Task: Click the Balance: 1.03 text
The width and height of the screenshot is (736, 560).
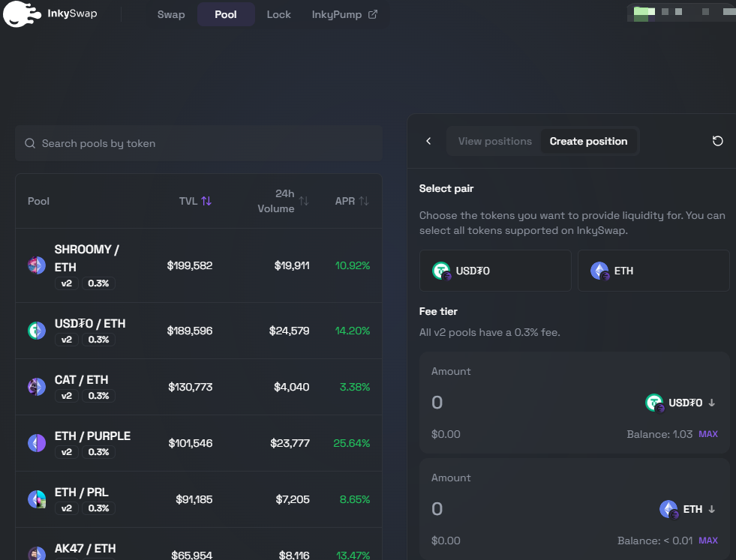Action: 659,434
